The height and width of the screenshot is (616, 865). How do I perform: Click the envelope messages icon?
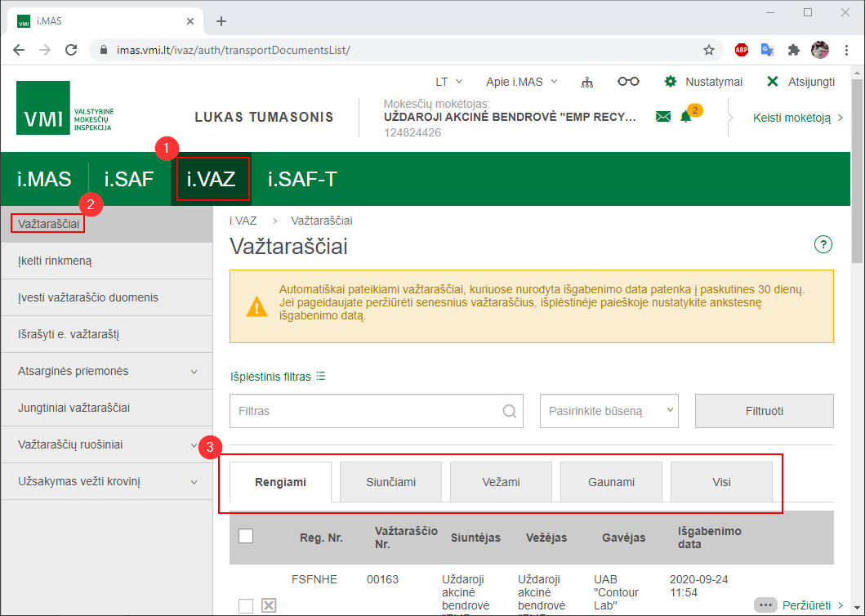663,117
